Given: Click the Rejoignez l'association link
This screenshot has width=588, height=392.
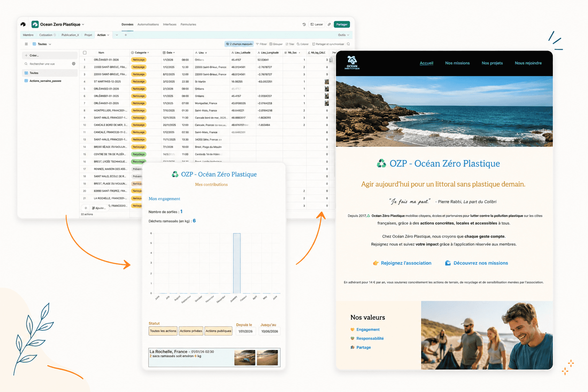Looking at the screenshot, I should pyautogui.click(x=402, y=263).
